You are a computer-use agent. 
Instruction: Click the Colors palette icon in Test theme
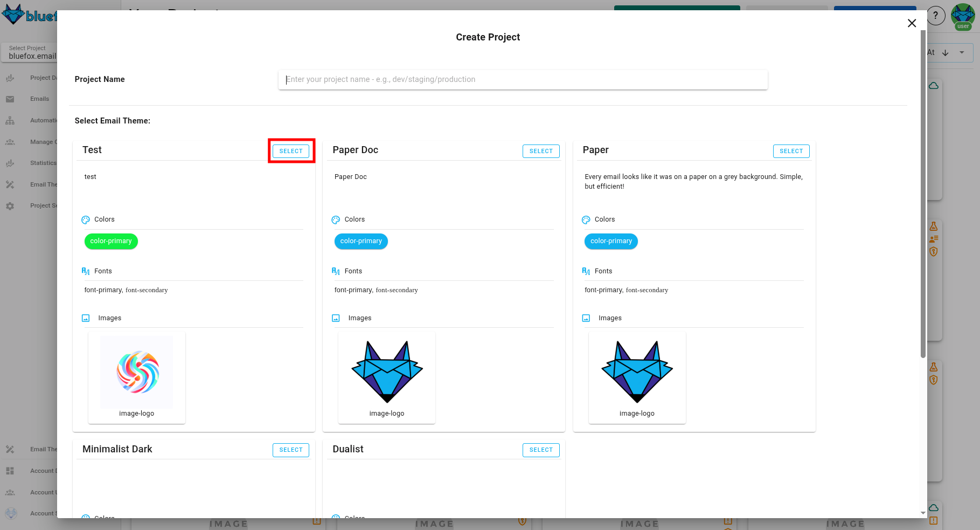85,219
